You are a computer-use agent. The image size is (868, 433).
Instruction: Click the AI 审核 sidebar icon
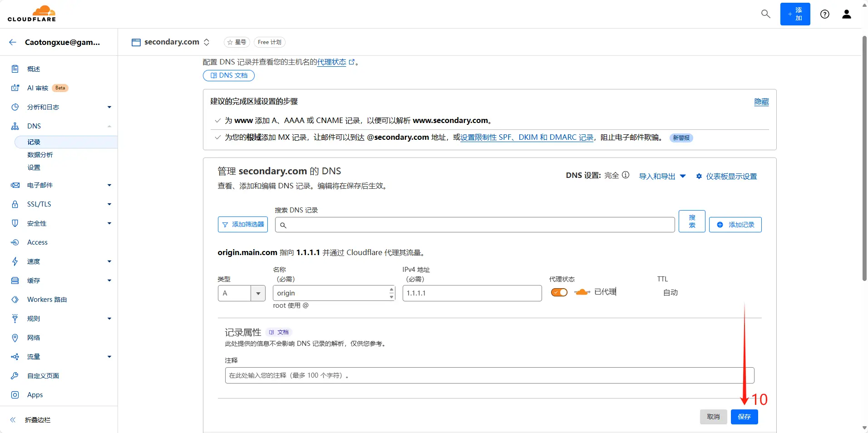[15, 88]
